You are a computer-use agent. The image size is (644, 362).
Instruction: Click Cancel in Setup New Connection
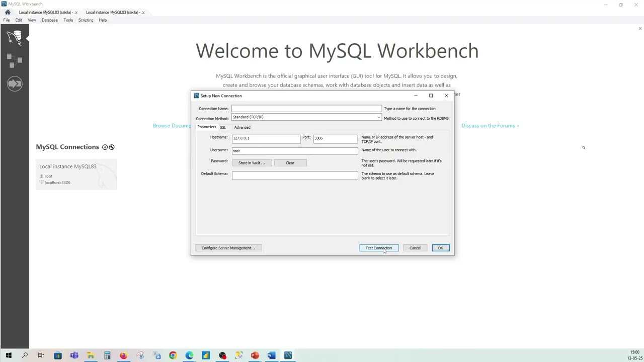pyautogui.click(x=415, y=248)
